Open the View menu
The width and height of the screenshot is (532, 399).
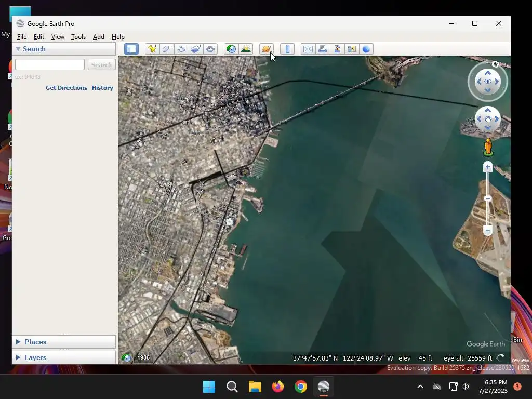pyautogui.click(x=58, y=37)
